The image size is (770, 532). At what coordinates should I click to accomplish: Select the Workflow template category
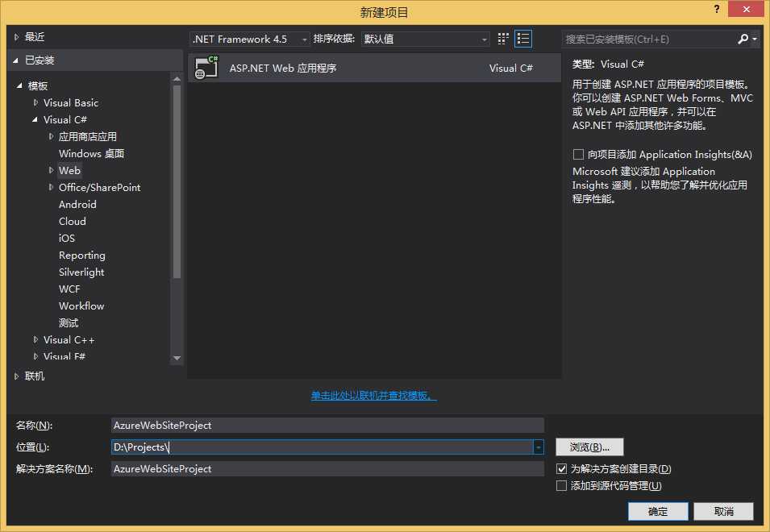[x=81, y=305]
